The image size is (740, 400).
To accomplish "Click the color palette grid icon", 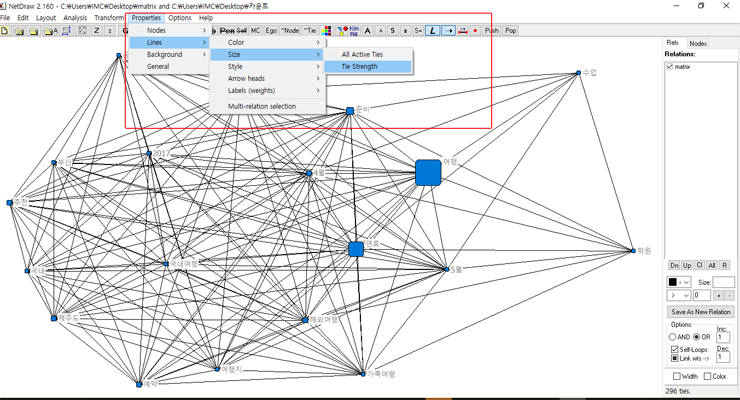I will click(327, 31).
